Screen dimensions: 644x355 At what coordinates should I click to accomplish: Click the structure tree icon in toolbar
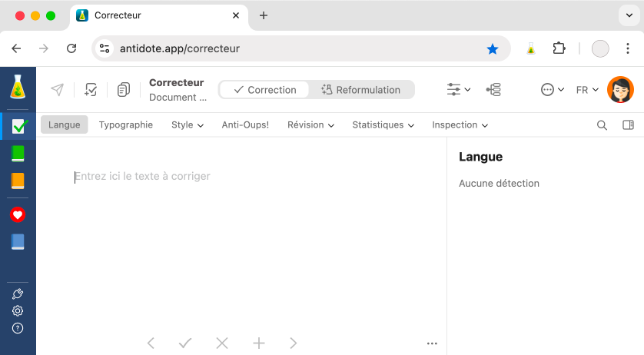coord(493,90)
